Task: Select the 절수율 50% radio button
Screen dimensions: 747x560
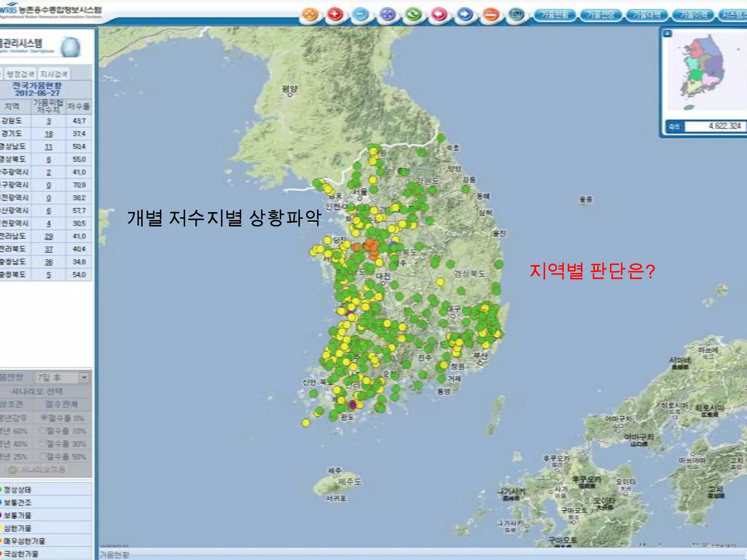Action: [x=42, y=456]
